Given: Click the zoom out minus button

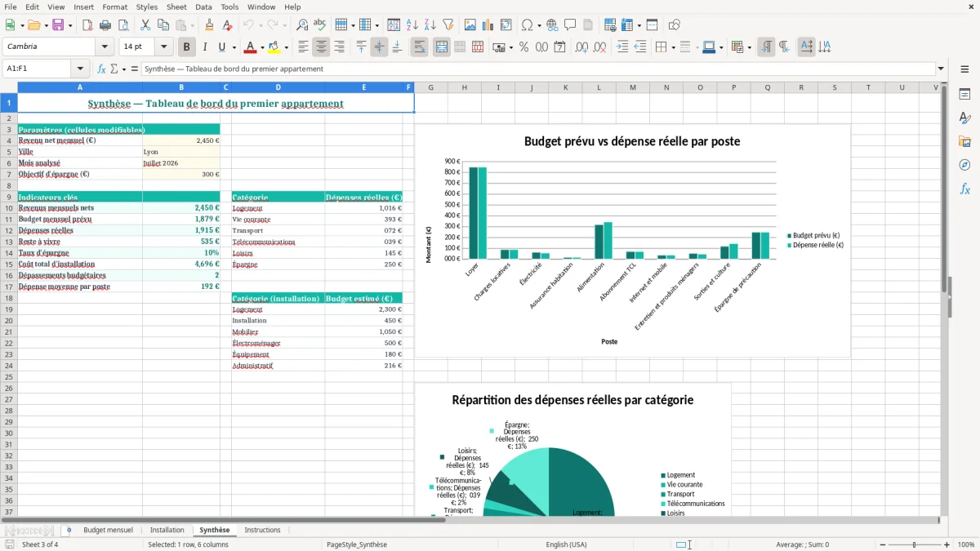Looking at the screenshot, I should tap(883, 544).
